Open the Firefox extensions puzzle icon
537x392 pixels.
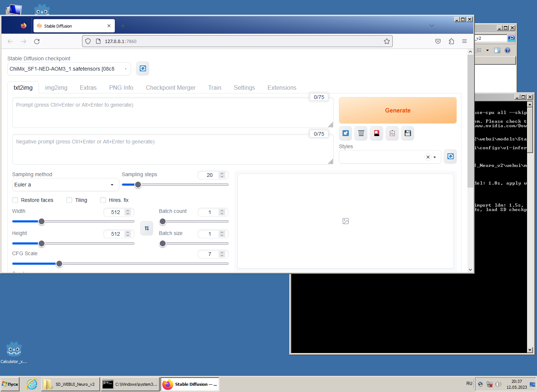pos(451,41)
